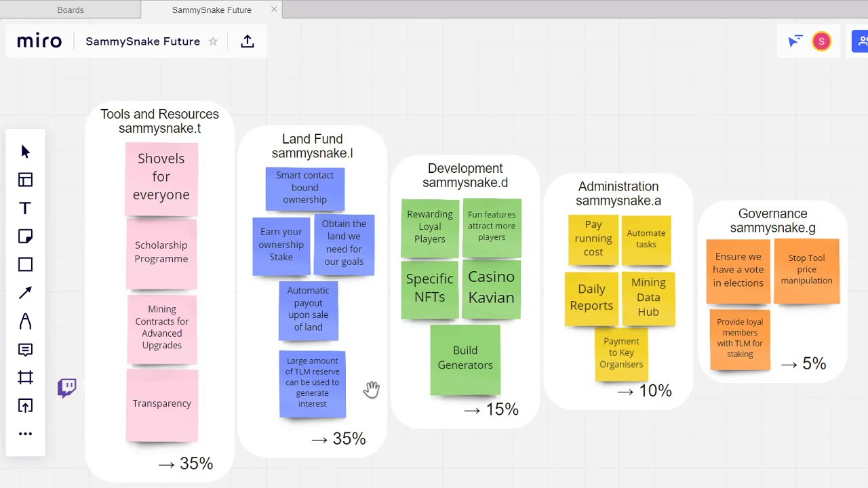Click the 35% text under Tools and Resources

tap(197, 464)
